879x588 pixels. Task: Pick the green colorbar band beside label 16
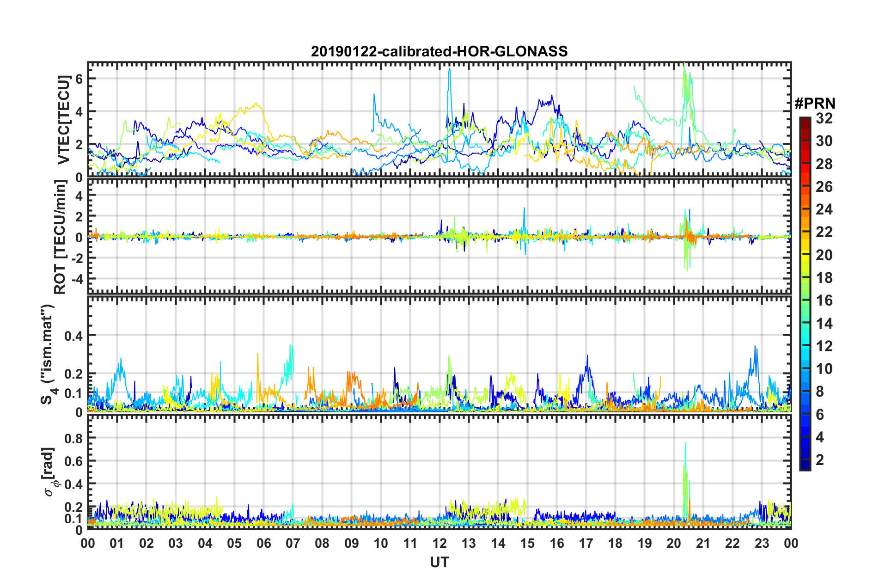[805, 301]
